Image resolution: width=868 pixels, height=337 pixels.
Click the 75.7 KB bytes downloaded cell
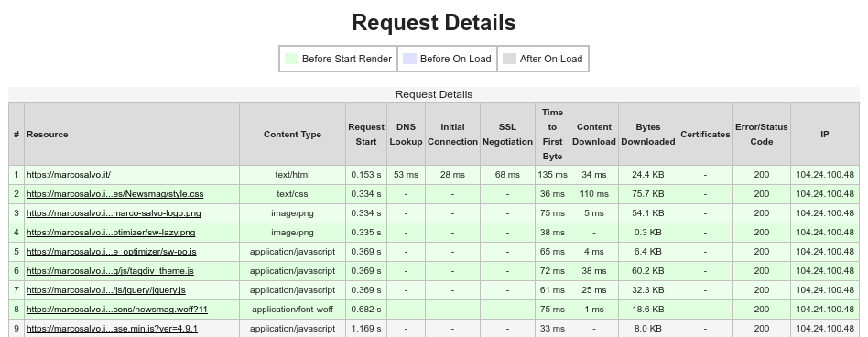coord(647,194)
